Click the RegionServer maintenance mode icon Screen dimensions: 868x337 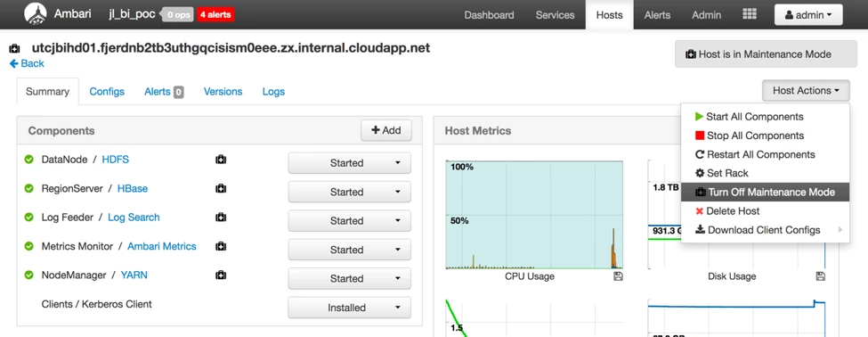tap(220, 188)
